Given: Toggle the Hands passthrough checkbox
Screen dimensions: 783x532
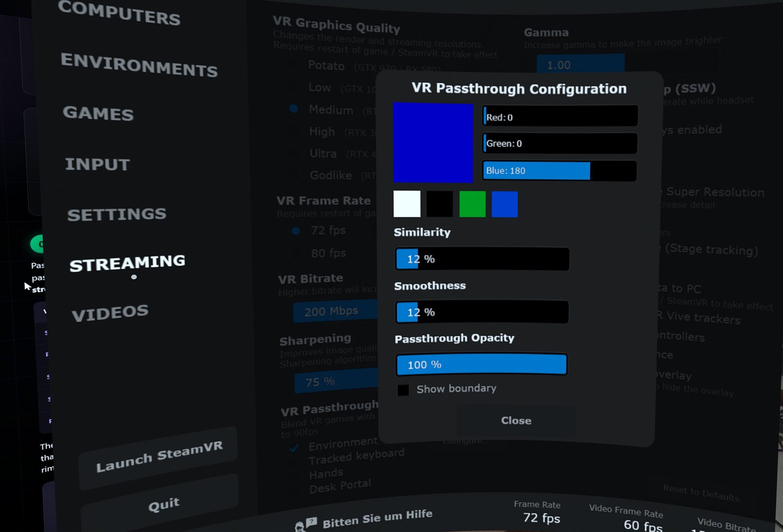Looking at the screenshot, I should coord(295,477).
